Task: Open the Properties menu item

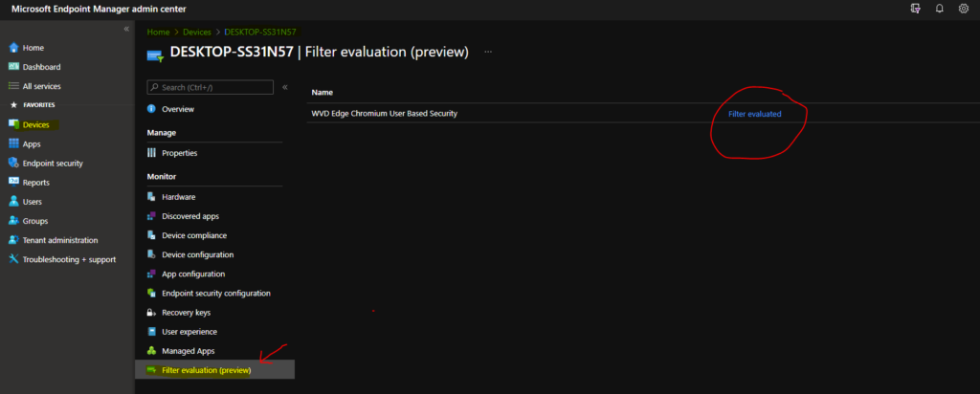Action: (x=179, y=153)
